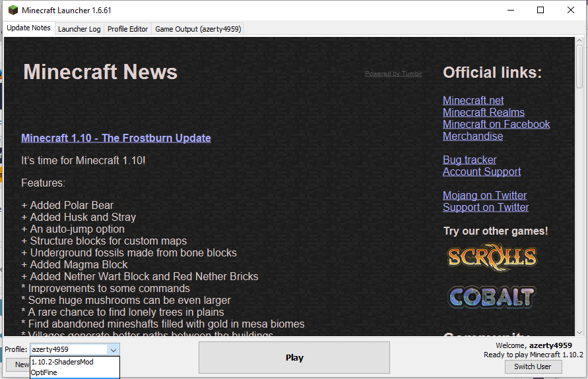
Task: Click the Minecraft grass block window icon
Action: 13,10
